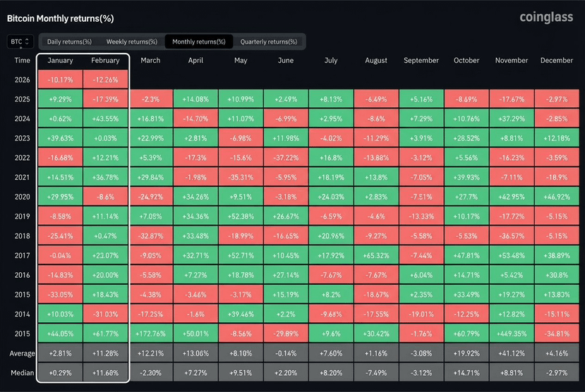This screenshot has height=392, width=585.
Task: Click the June column header
Action: (286, 61)
